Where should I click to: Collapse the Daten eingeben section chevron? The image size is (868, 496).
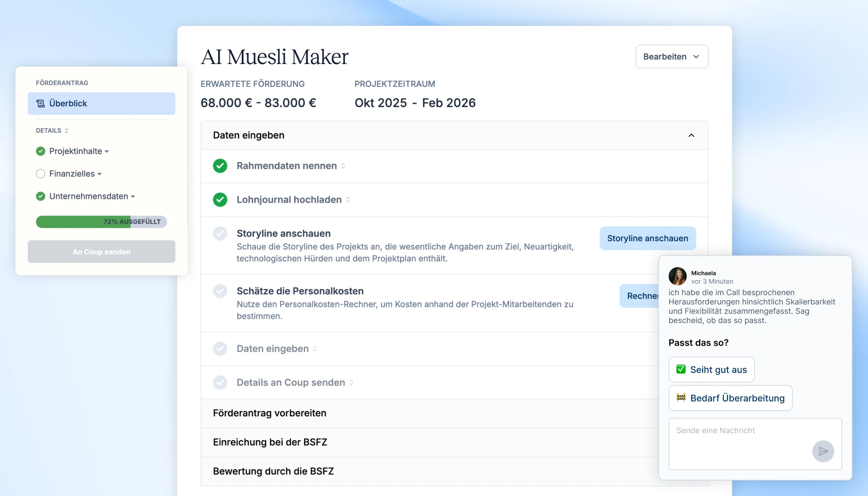pyautogui.click(x=691, y=135)
